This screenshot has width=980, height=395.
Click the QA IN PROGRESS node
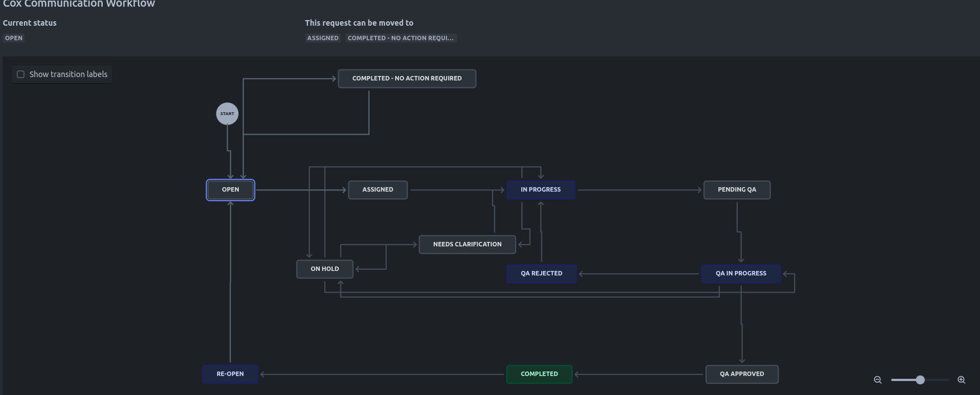[741, 274]
